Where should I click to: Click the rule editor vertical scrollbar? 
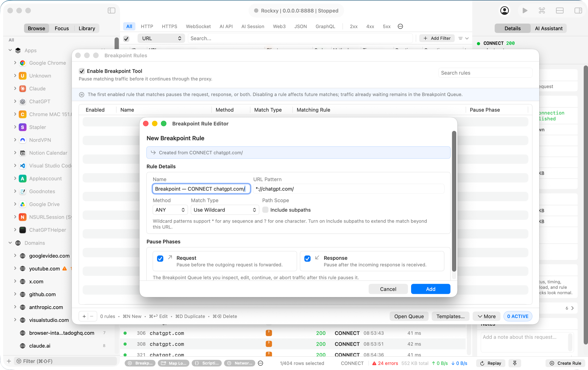click(x=454, y=201)
